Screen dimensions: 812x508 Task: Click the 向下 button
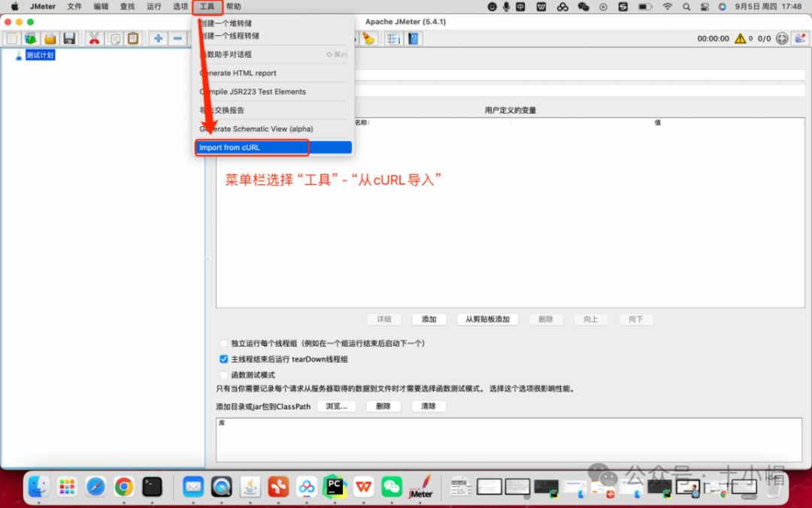click(636, 319)
